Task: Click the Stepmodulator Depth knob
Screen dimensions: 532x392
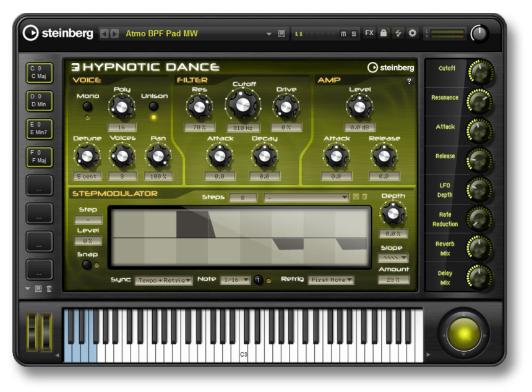Action: [393, 214]
